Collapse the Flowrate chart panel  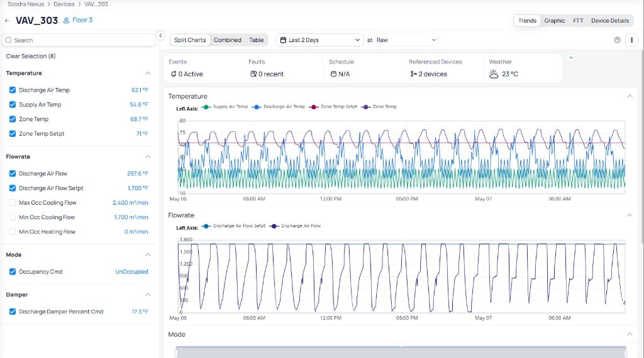coord(630,215)
